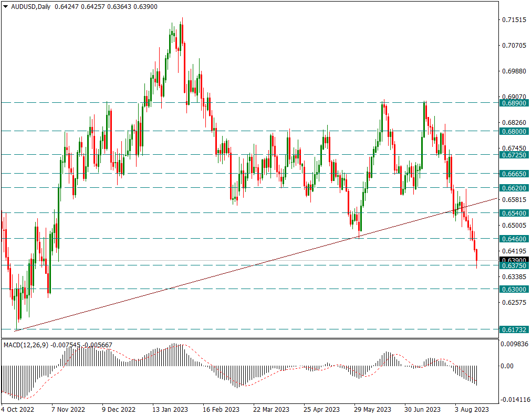Click the 0.70705 price scale value
Image resolution: width=532 pixels, height=416 pixels.
(x=514, y=46)
